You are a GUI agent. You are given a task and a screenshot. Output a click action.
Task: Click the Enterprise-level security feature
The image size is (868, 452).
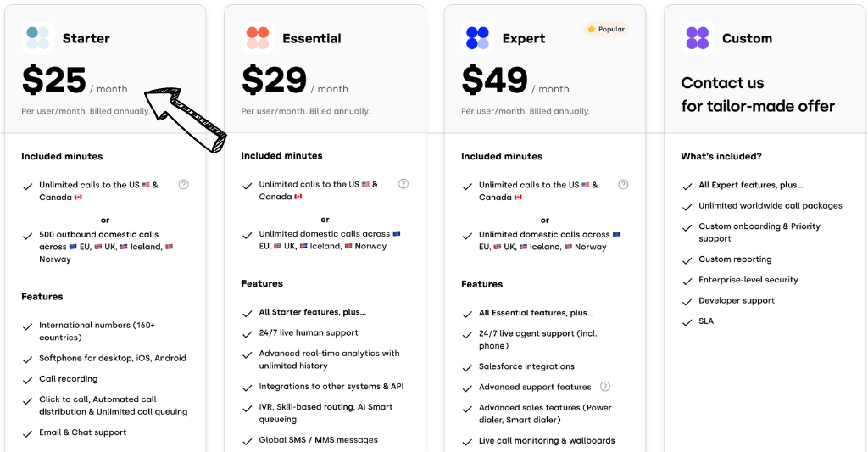pos(748,280)
